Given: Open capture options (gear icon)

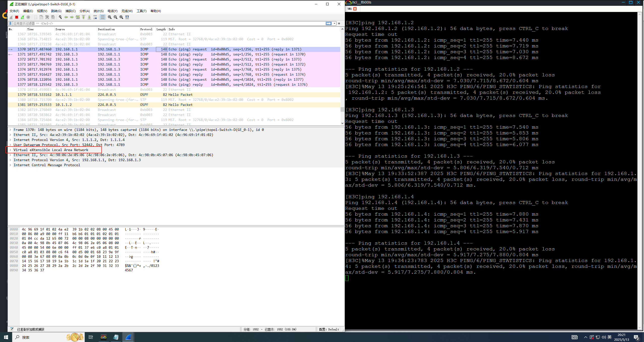Looking at the screenshot, I should [28, 17].
